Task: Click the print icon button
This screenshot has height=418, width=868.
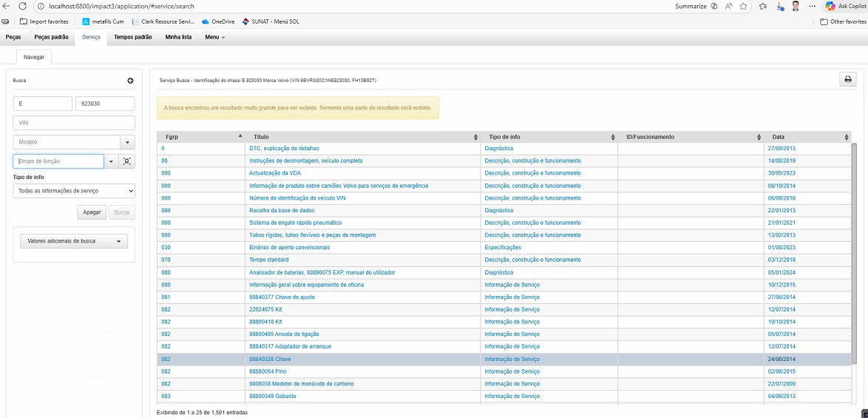Action: click(847, 80)
